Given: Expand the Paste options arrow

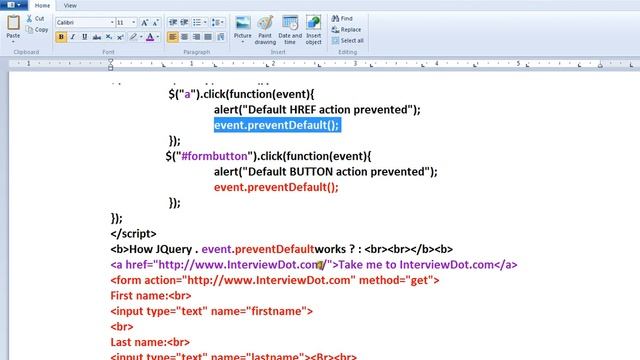Looking at the screenshot, I should point(13,42).
